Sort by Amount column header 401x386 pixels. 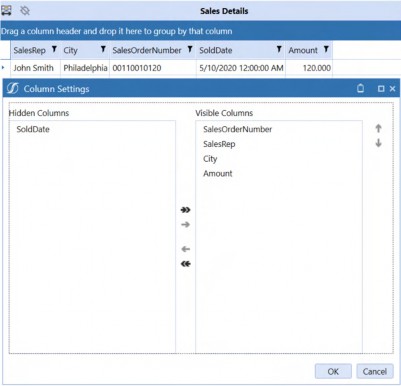click(303, 50)
